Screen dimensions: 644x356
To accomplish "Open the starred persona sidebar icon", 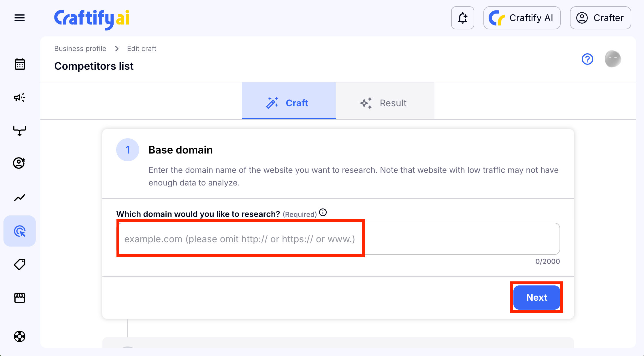I will (x=20, y=163).
